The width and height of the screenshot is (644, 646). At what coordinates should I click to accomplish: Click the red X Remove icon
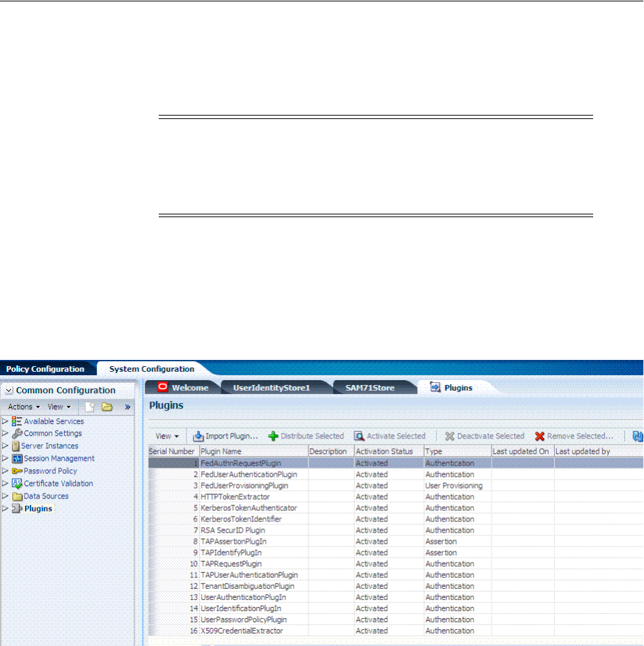(540, 436)
